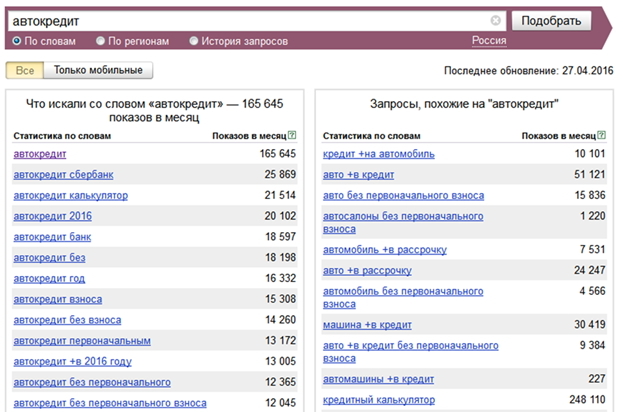623x412 pixels.
Task: Click the value '248 110'
Action: (587, 400)
